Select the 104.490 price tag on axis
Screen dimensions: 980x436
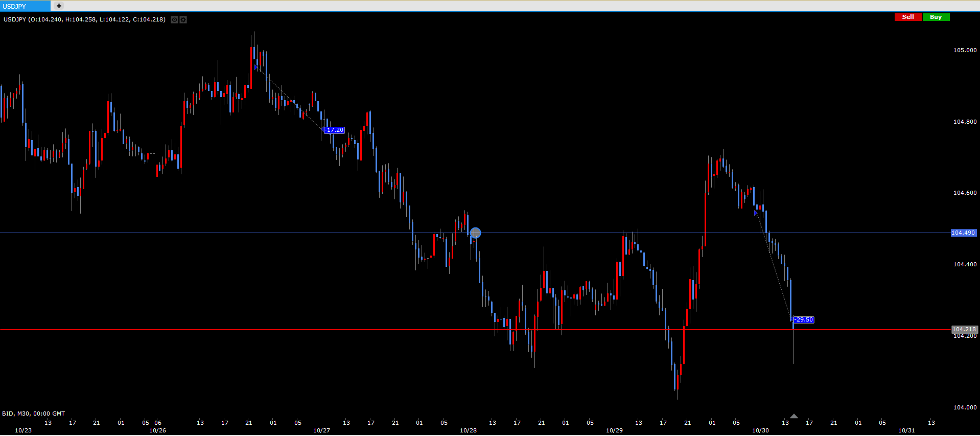[x=963, y=233]
